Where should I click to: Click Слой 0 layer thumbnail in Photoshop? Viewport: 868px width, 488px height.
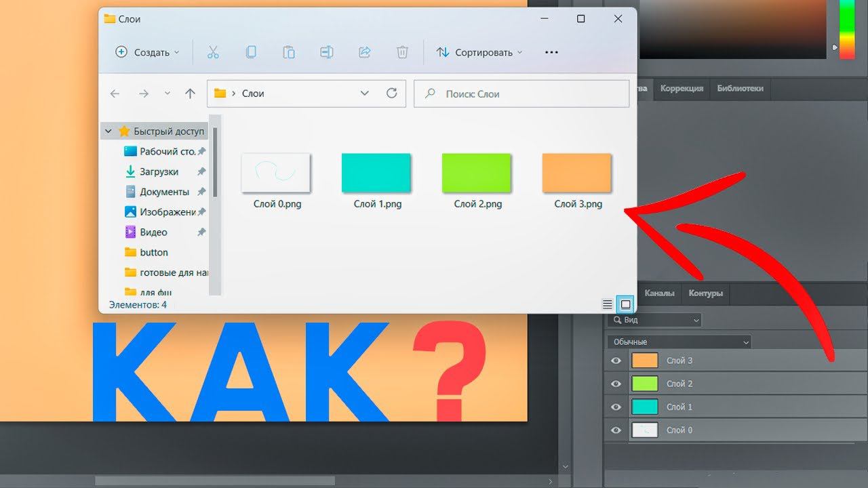tap(645, 430)
